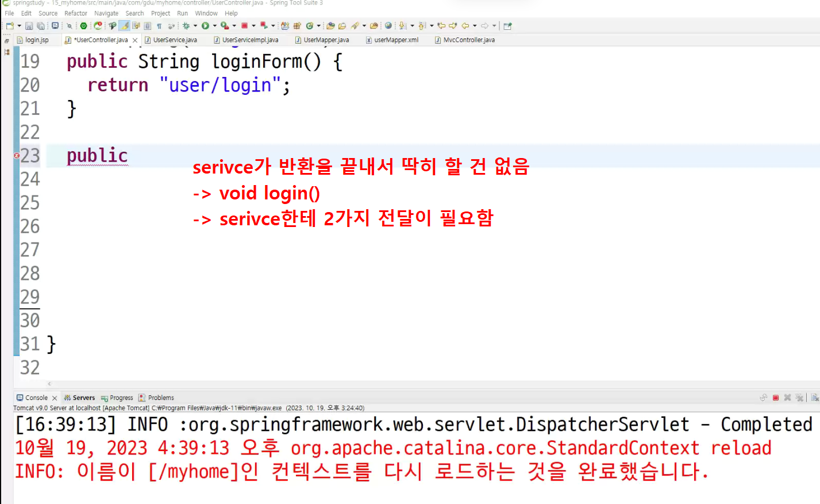Click the 'public' keyword on line 23
This screenshot has height=504, width=820.
(x=97, y=156)
